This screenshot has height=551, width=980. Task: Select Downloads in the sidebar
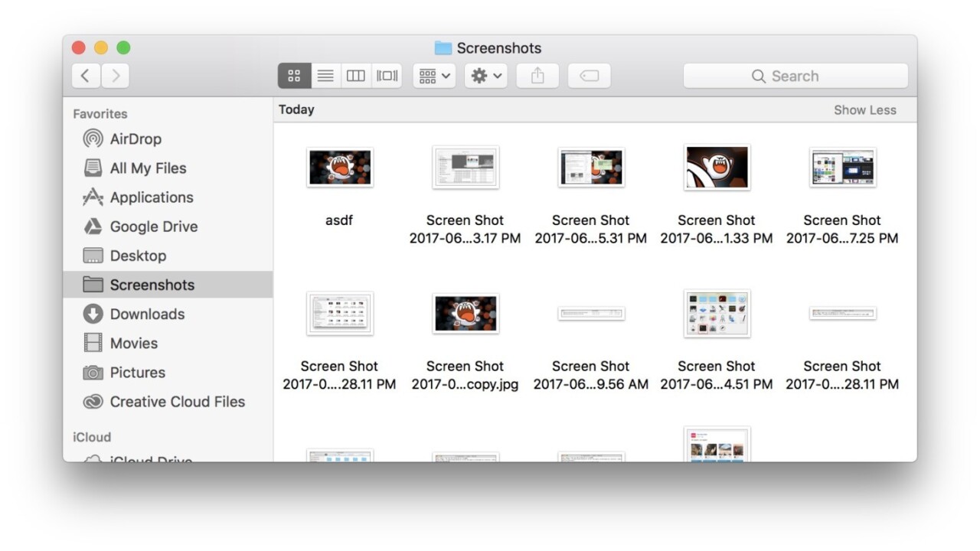point(146,315)
